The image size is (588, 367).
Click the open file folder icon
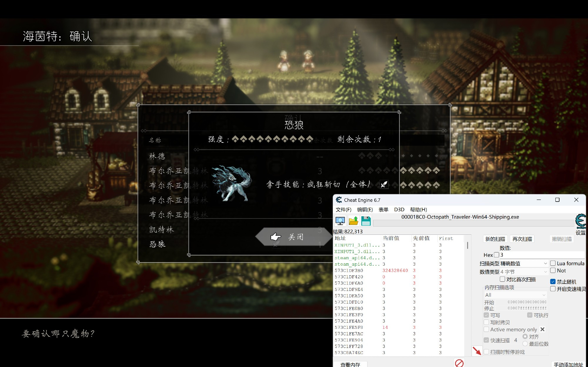point(353,221)
